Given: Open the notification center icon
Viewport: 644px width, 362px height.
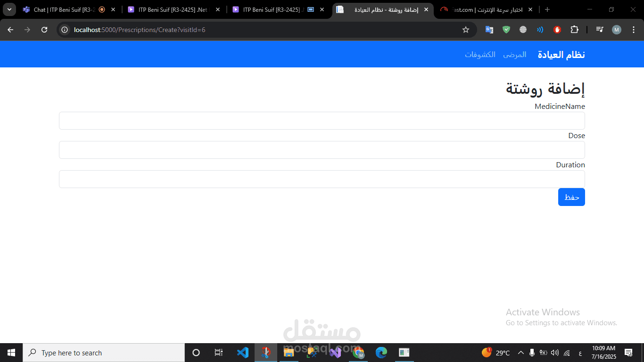Looking at the screenshot, I should pyautogui.click(x=628, y=353).
